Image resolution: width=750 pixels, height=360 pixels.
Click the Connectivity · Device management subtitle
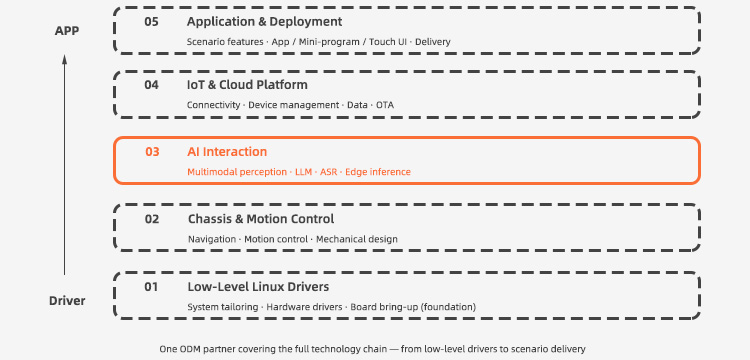coord(290,105)
